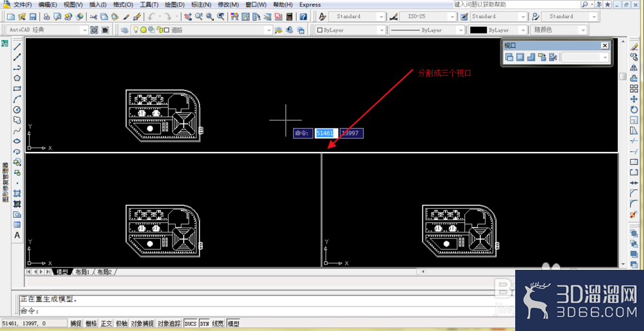
Task: Open the 视图(V) menu
Action: pos(73,5)
